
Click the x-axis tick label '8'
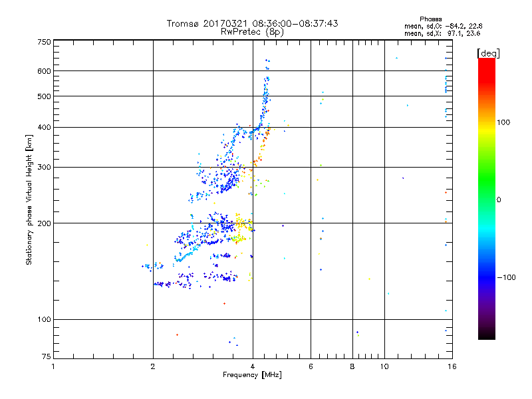[x=352, y=367]
